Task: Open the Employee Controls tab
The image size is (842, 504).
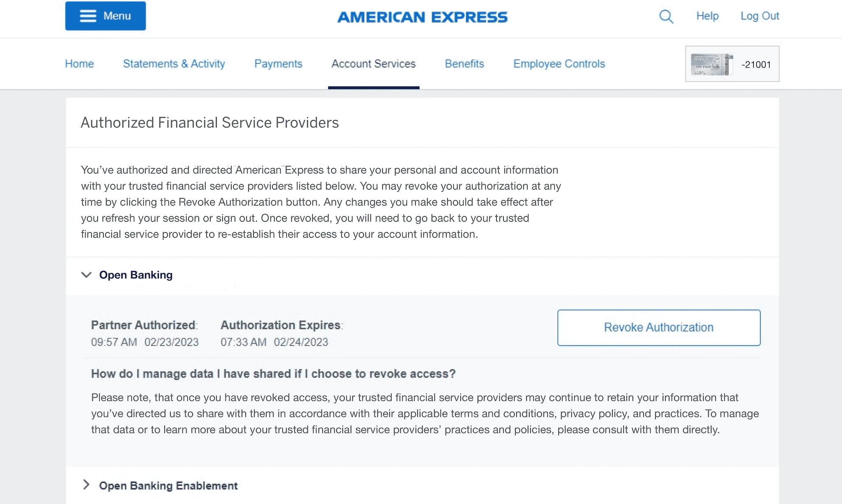Action: click(559, 64)
